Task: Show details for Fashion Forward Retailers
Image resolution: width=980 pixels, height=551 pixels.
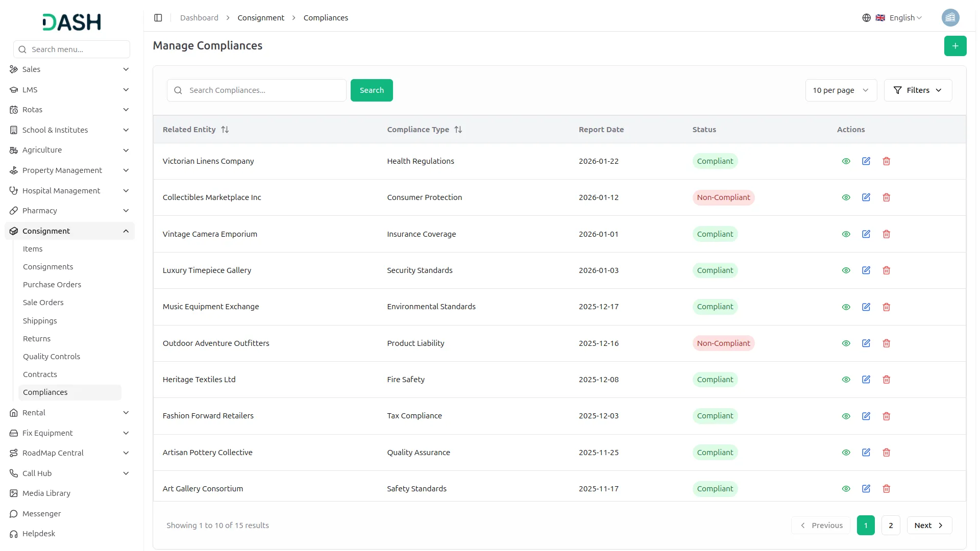Action: click(846, 416)
